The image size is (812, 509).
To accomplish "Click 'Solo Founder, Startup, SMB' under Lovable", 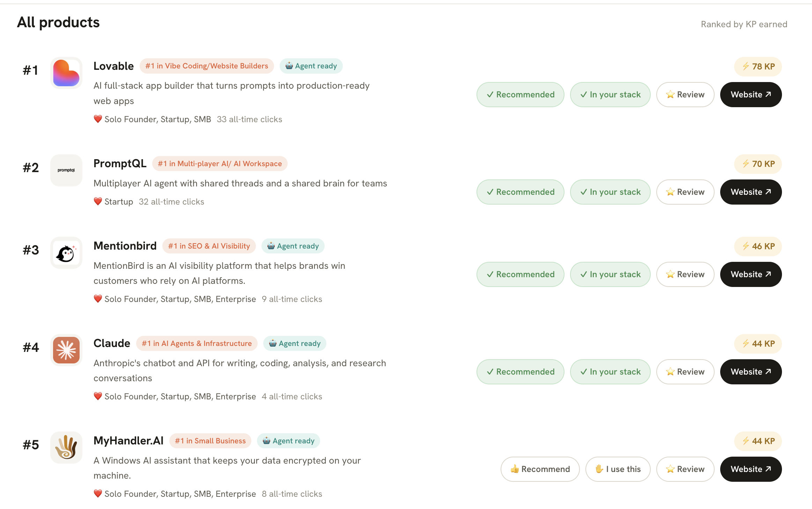I will (x=158, y=119).
